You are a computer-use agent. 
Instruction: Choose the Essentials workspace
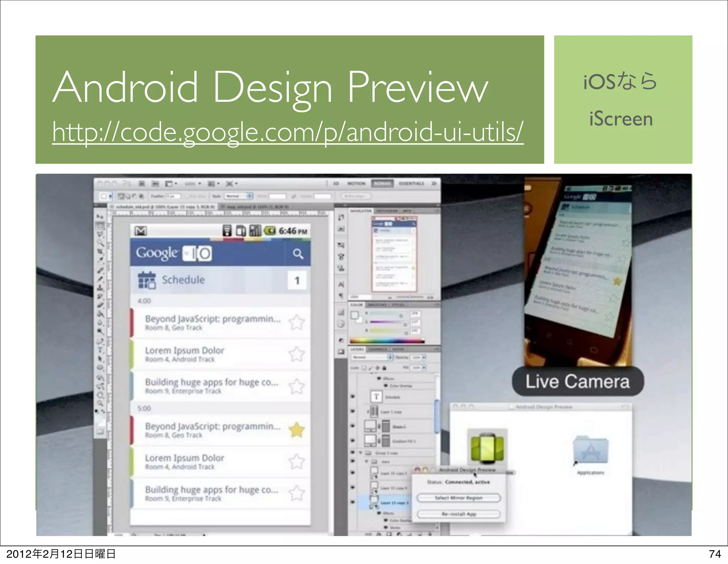[x=411, y=183]
